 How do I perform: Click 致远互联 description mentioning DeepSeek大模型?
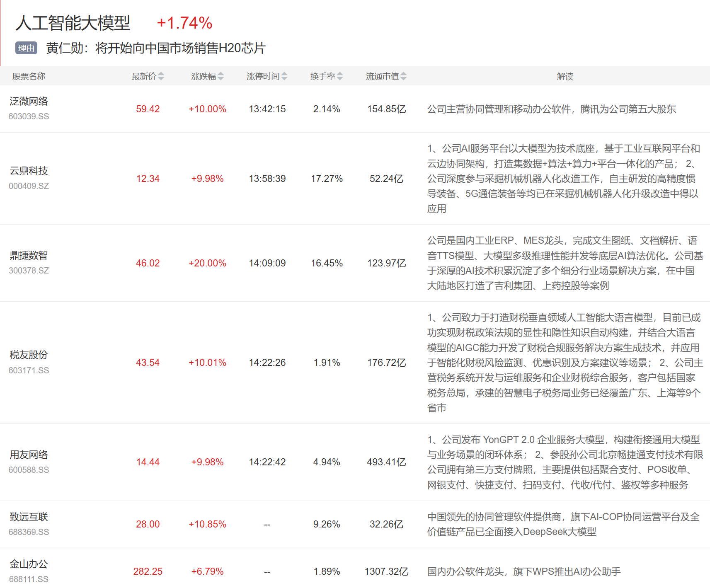564,524
